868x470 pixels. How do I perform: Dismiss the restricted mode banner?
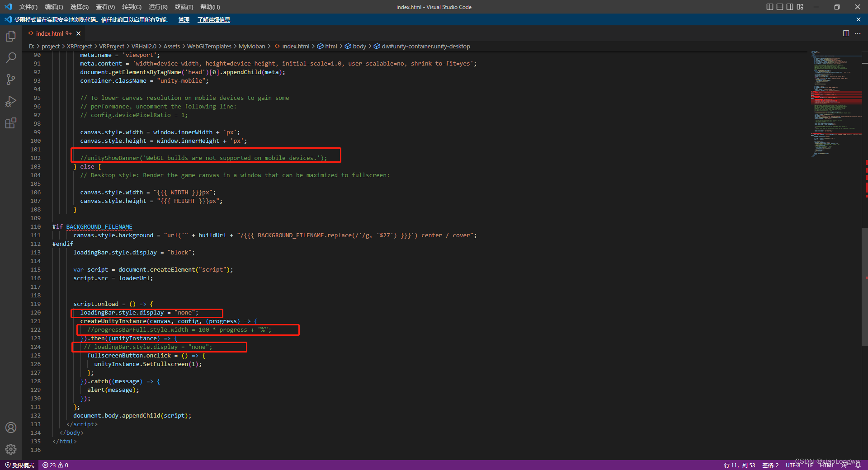point(859,19)
